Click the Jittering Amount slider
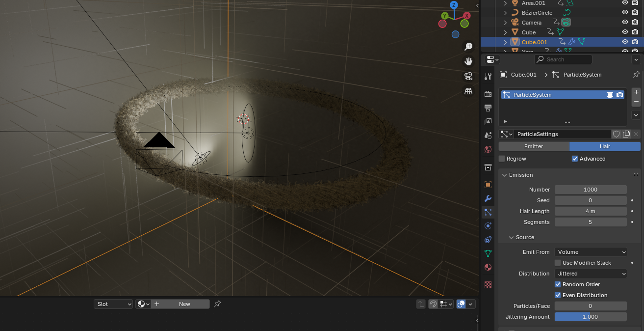Image resolution: width=644 pixels, height=331 pixels. click(591, 317)
